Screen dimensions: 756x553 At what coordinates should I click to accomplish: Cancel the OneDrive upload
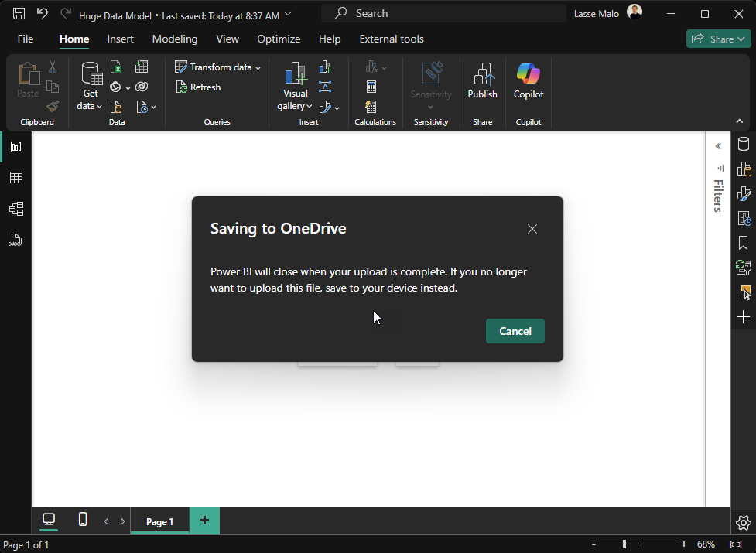click(x=515, y=331)
